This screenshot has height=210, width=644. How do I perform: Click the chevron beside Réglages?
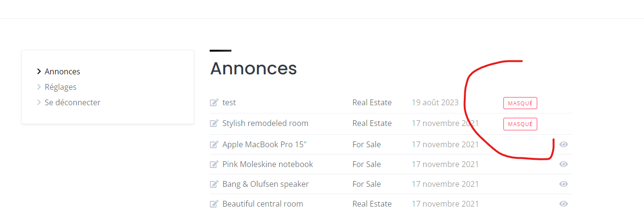click(x=39, y=87)
